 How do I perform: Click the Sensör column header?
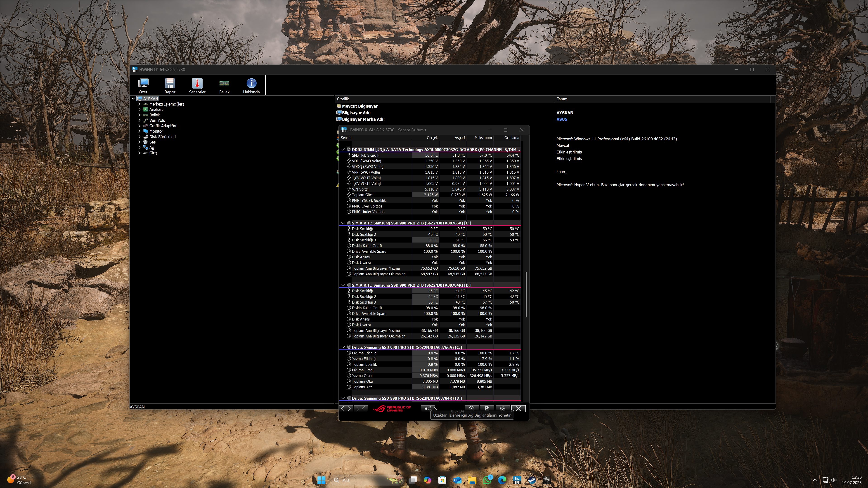[376, 138]
